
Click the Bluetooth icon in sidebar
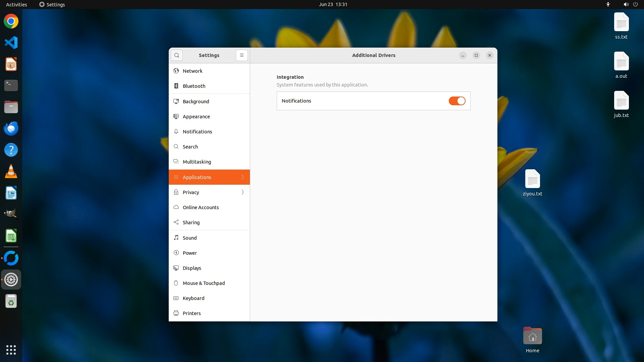176,86
